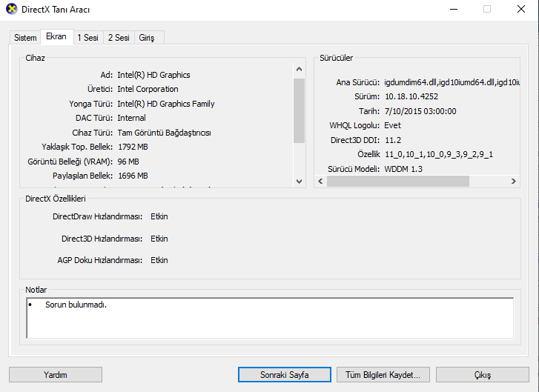539x392 pixels.
Task: Click driver version '10.18.10.4252'
Action: click(x=411, y=96)
